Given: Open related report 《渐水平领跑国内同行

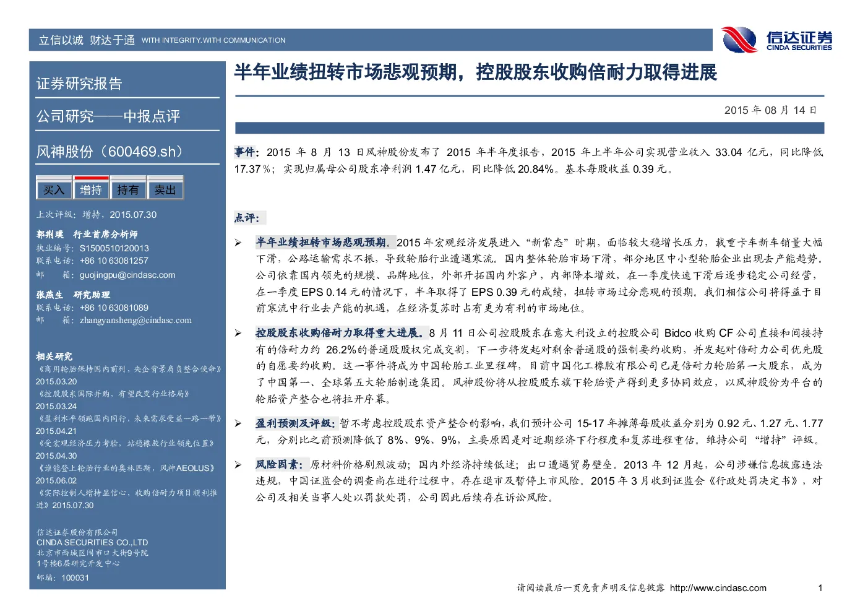Looking at the screenshot, I should click(129, 418).
